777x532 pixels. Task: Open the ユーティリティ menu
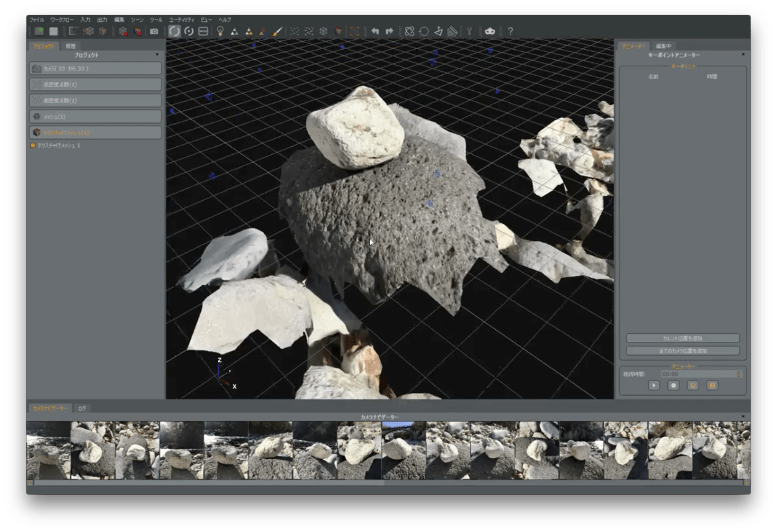tap(182, 20)
